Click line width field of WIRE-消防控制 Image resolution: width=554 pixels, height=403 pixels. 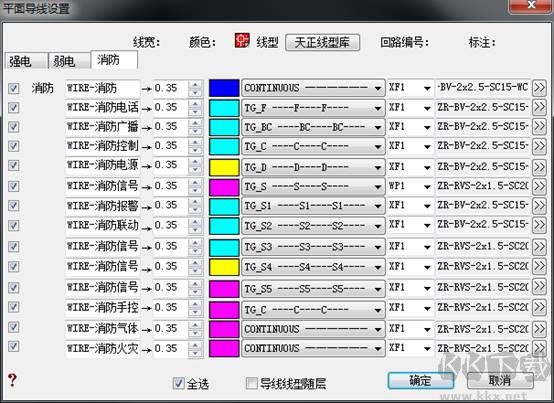click(x=171, y=146)
